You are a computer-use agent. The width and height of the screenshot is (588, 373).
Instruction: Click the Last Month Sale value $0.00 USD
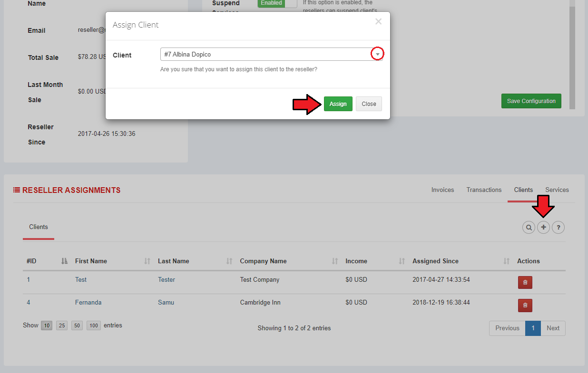pyautogui.click(x=92, y=91)
